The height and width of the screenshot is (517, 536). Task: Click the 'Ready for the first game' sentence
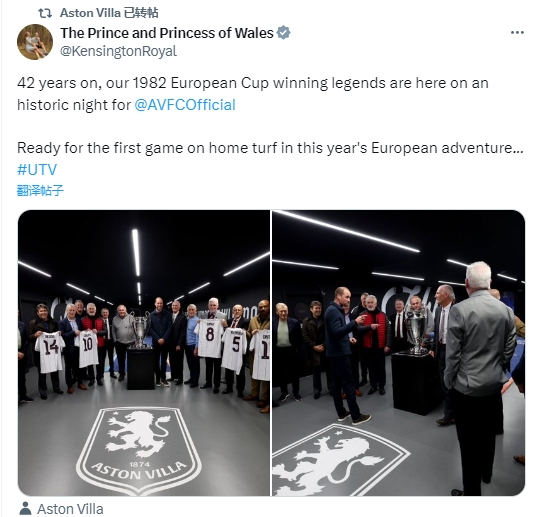click(x=270, y=148)
